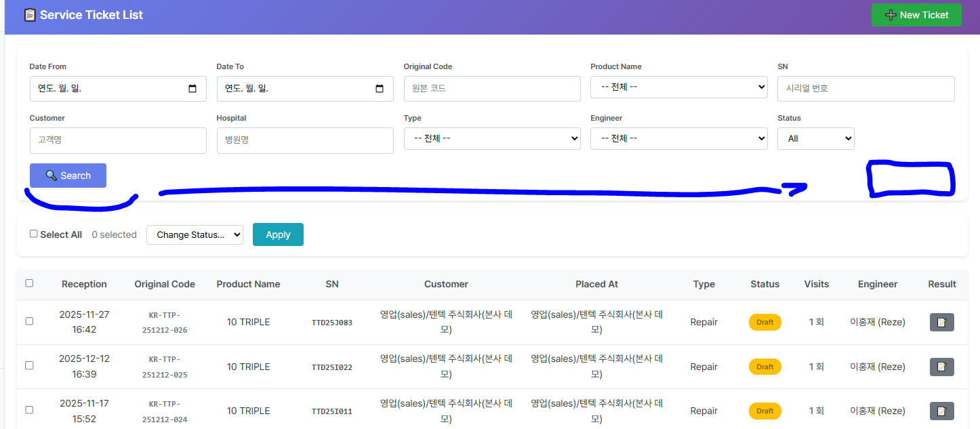This screenshot has height=429, width=980.
Task: Tick the checkbox for row SN TTD25J083
Action: tap(29, 321)
